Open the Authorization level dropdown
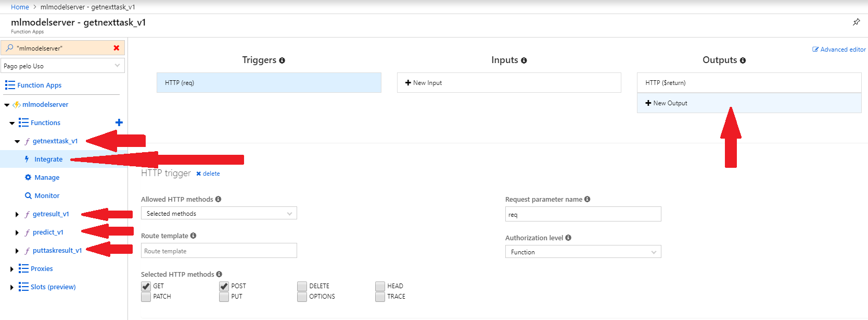Viewport: 868px width, 320px height. [583, 252]
